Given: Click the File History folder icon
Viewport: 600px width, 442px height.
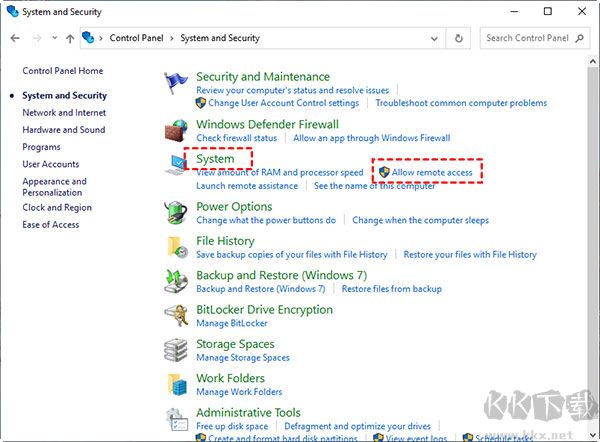Looking at the screenshot, I should pyautogui.click(x=177, y=247).
